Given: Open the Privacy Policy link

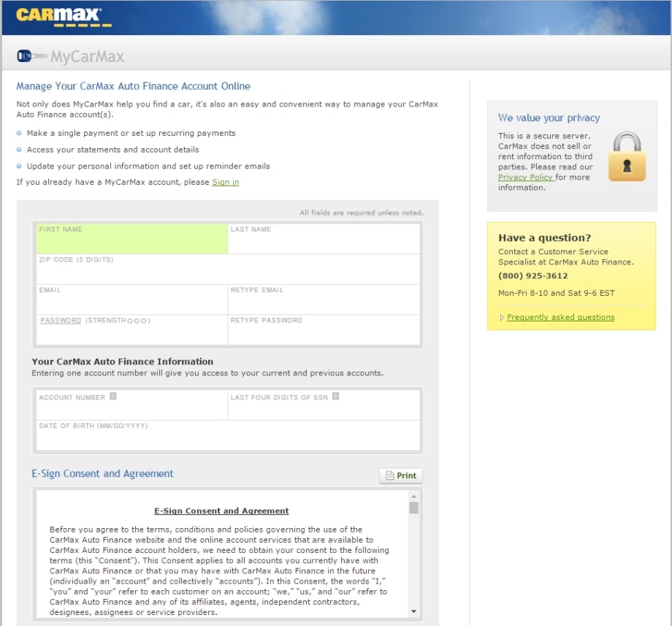Looking at the screenshot, I should pos(525,177).
